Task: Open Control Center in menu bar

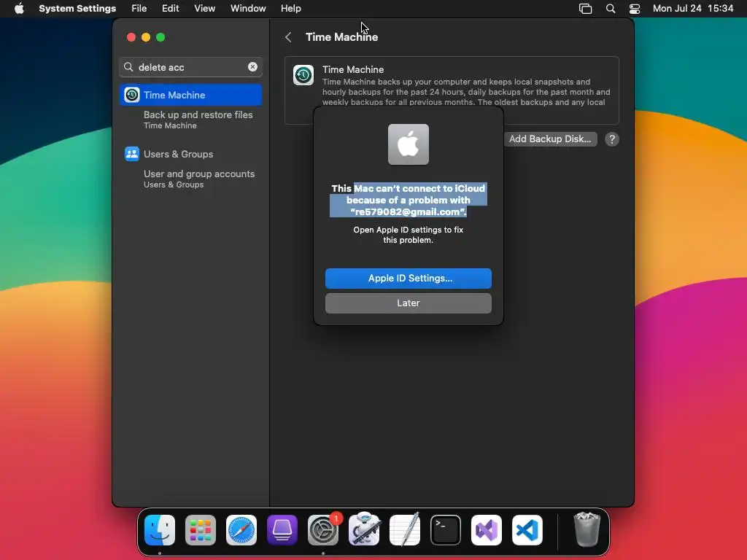Action: pos(635,9)
